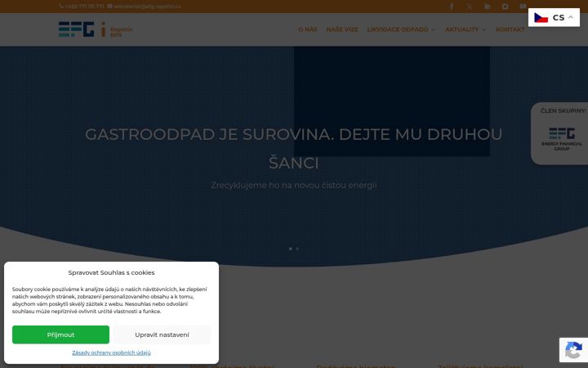Click the EFG Rapotín BPS site logo
The width and height of the screenshot is (588, 368).
click(96, 29)
